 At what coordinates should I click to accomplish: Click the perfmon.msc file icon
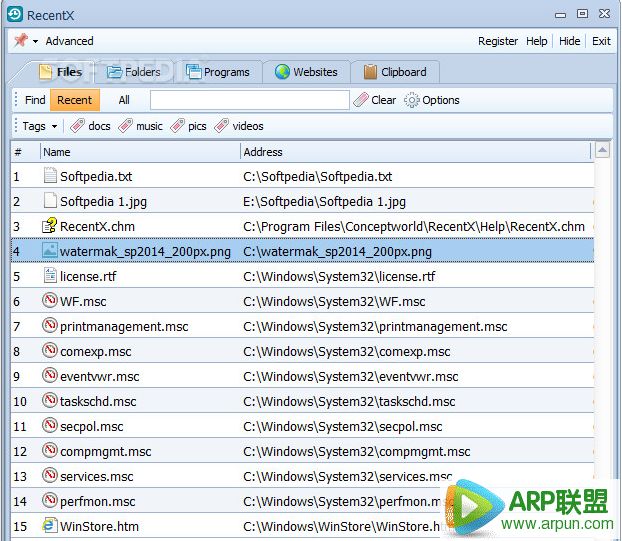(50, 500)
